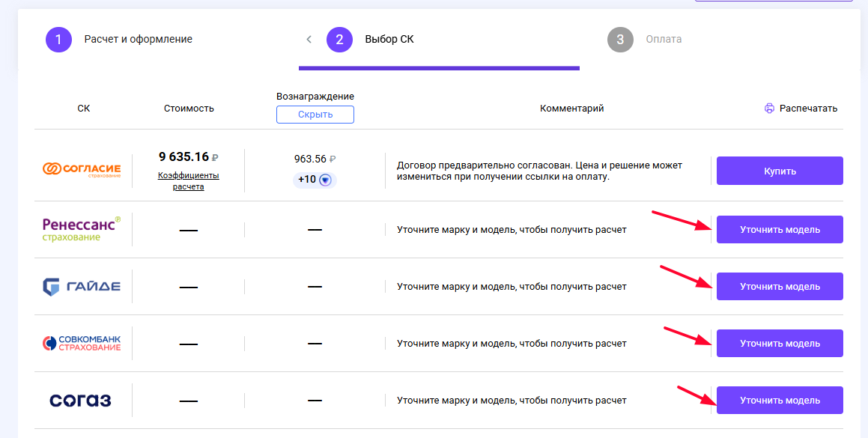Image resolution: width=868 pixels, height=438 pixels.
Task: Click the Согаз insurance logo
Action: (x=80, y=401)
